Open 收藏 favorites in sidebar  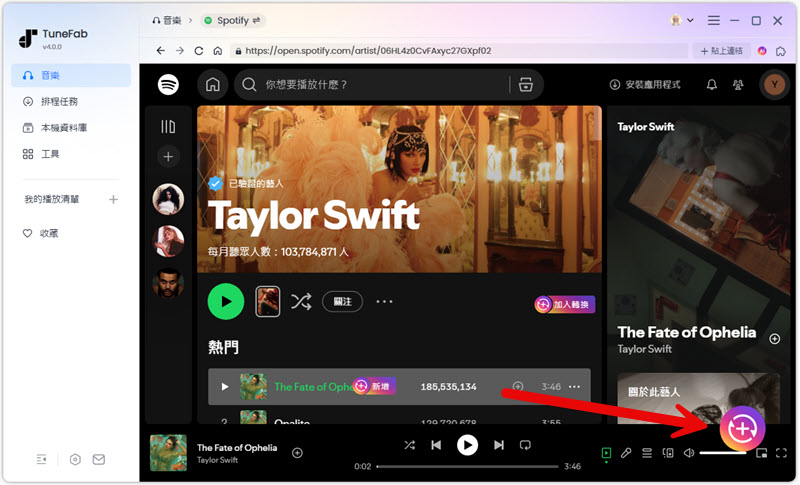41,233
